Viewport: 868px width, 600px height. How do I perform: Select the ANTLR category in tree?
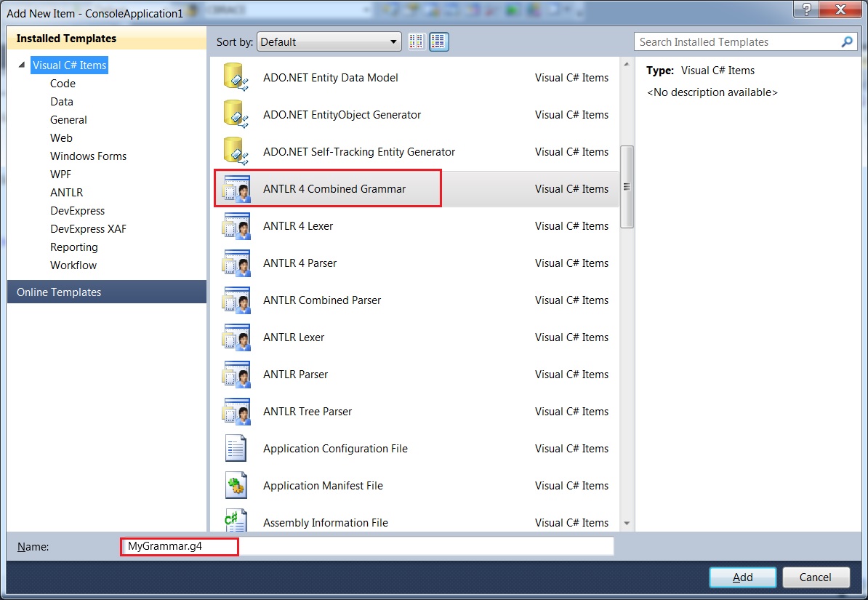[x=66, y=192]
